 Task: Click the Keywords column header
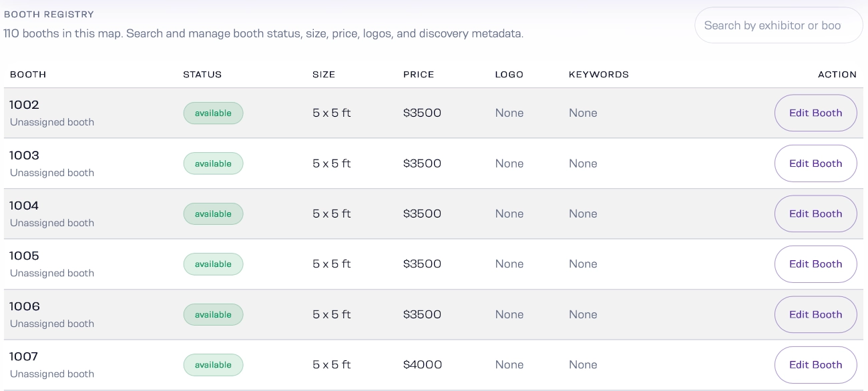click(x=599, y=74)
